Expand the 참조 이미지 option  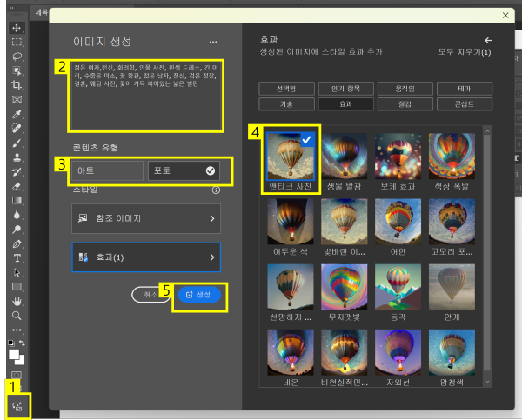pyautogui.click(x=146, y=218)
